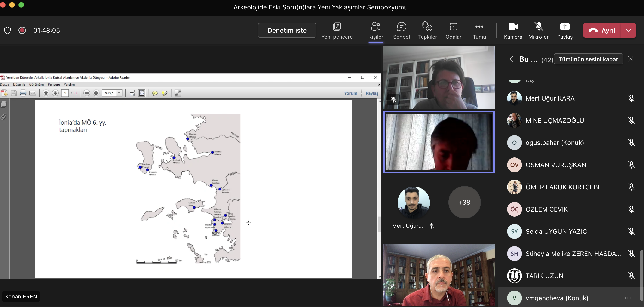Click the red recording indicator
This screenshot has width=644, height=307.
22,30
